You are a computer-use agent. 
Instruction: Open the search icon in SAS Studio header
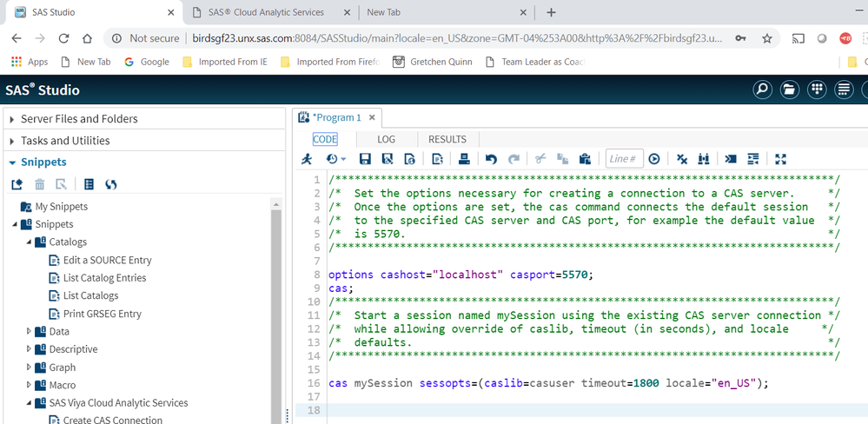point(762,90)
